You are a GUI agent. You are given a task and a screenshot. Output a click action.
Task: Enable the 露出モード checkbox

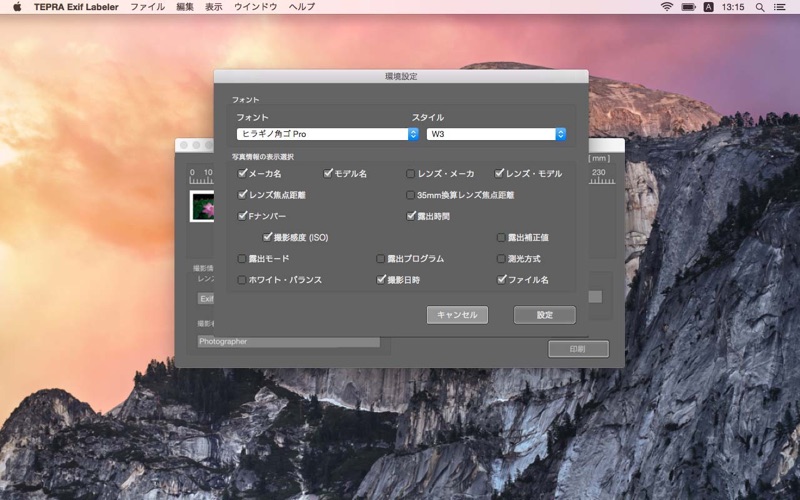pyautogui.click(x=242, y=259)
